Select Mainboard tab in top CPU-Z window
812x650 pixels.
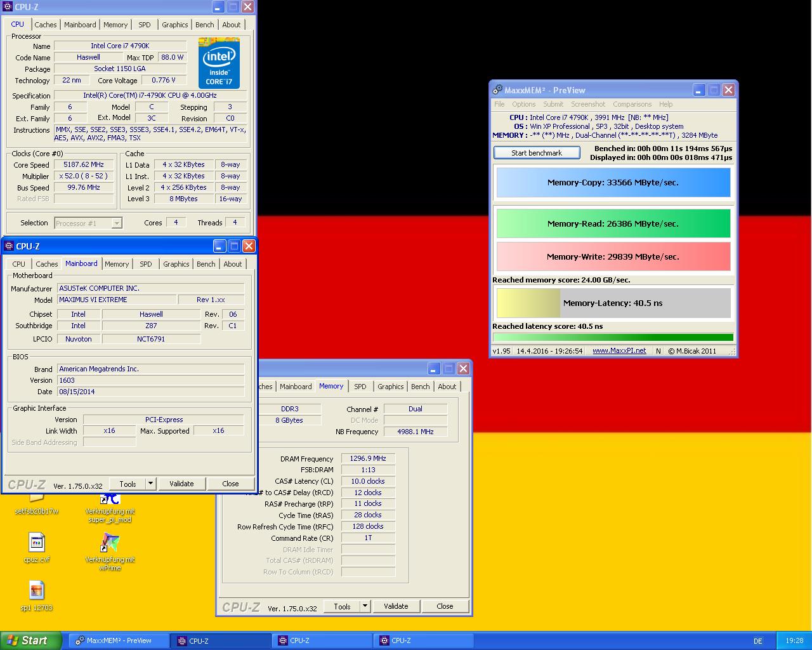point(80,25)
